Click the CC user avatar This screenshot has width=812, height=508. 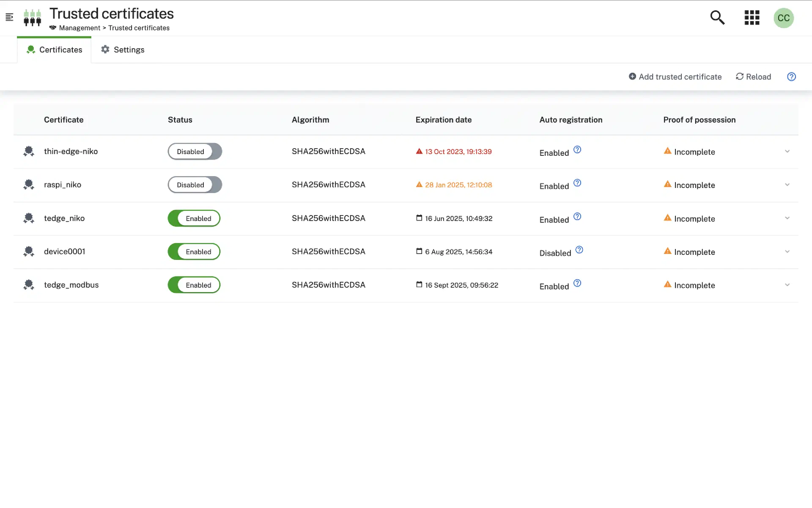coord(783,18)
